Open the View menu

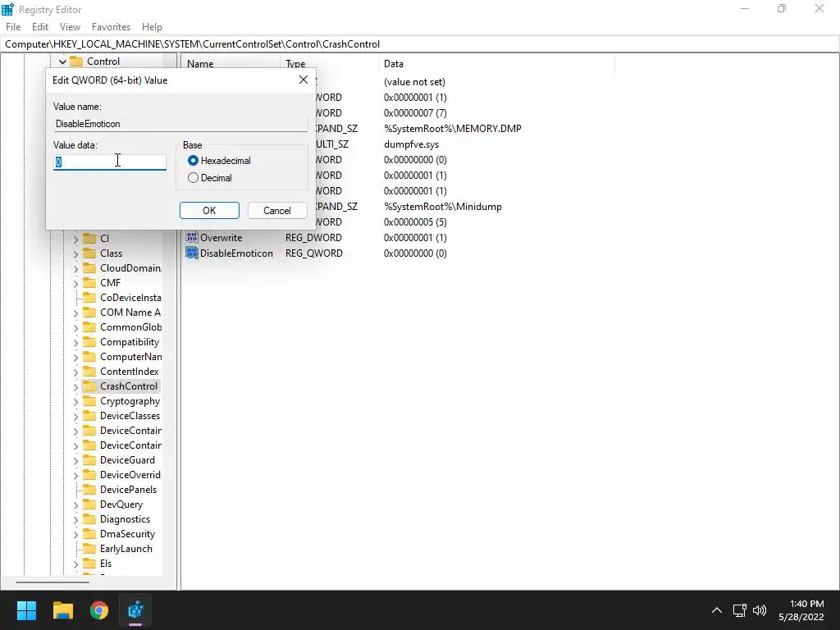coord(70,27)
